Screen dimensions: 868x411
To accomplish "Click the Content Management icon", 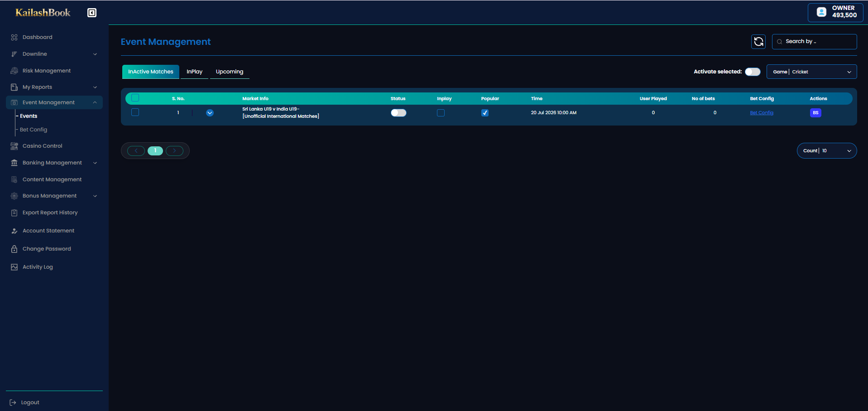I will [14, 179].
